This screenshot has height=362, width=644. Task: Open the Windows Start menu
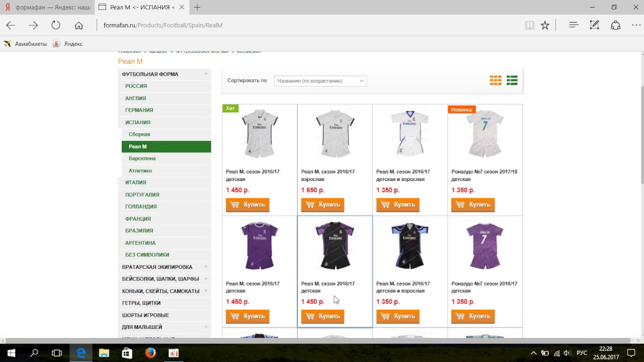(x=11, y=353)
